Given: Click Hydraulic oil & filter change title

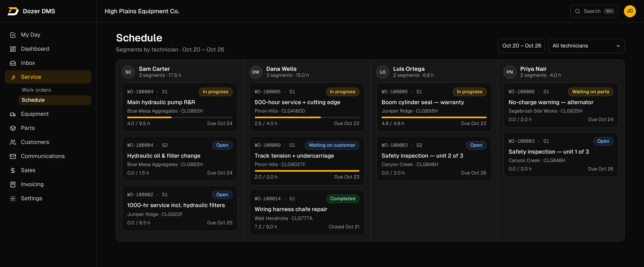Looking at the screenshot, I should click(x=163, y=156).
